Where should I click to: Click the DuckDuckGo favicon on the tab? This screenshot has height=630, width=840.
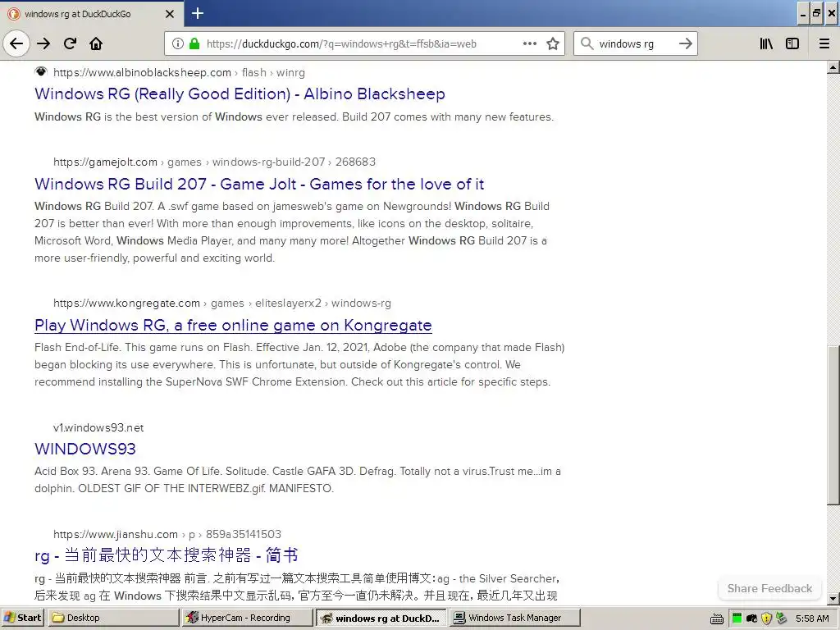pos(14,14)
